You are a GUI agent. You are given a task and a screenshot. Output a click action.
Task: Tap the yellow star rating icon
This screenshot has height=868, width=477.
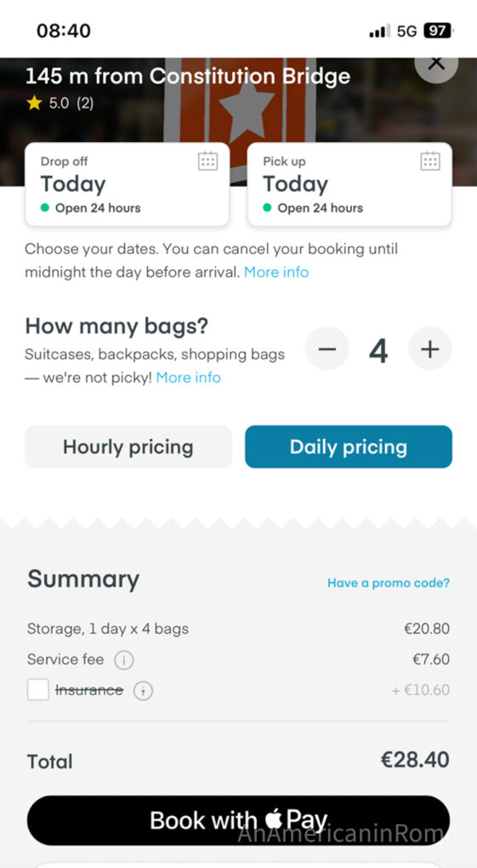point(34,103)
